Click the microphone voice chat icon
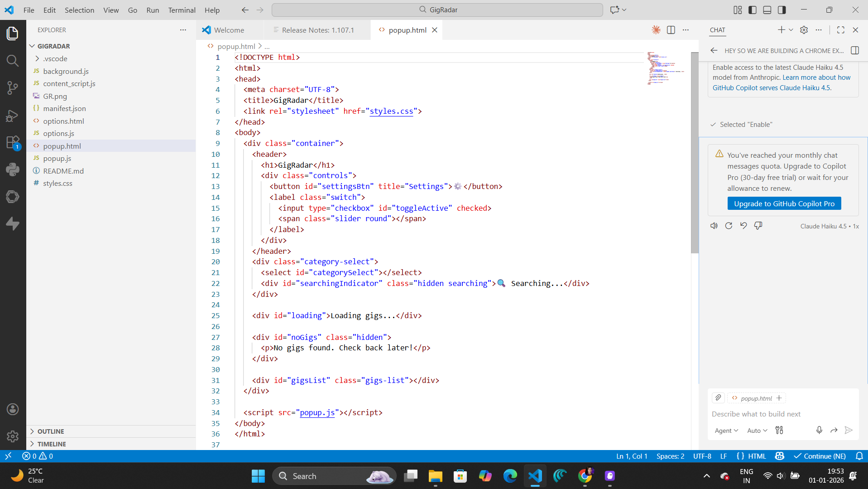The width and height of the screenshot is (868, 489). click(819, 430)
